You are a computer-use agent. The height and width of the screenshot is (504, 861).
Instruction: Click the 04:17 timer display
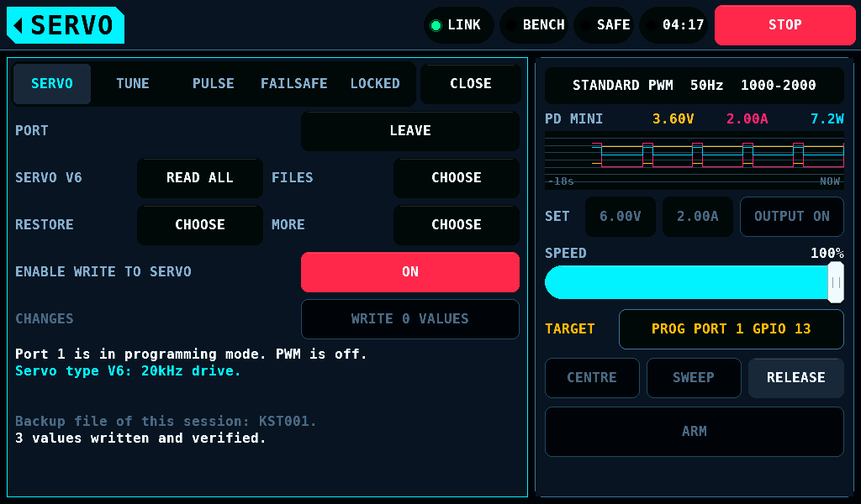click(673, 25)
